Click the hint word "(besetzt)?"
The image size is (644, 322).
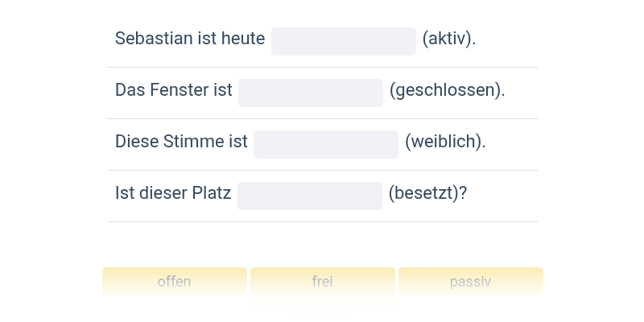427,193
